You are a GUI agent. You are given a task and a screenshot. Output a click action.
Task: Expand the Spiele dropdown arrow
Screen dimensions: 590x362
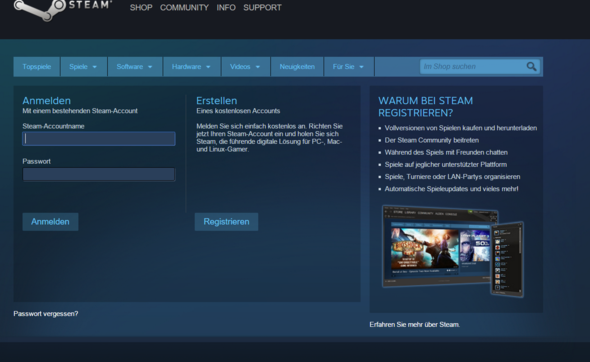point(94,67)
